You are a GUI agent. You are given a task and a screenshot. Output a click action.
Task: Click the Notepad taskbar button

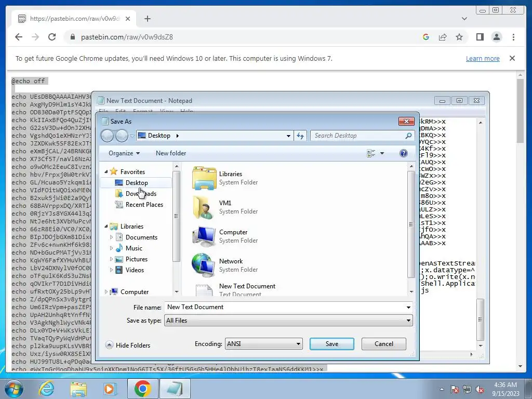pyautogui.click(x=175, y=389)
